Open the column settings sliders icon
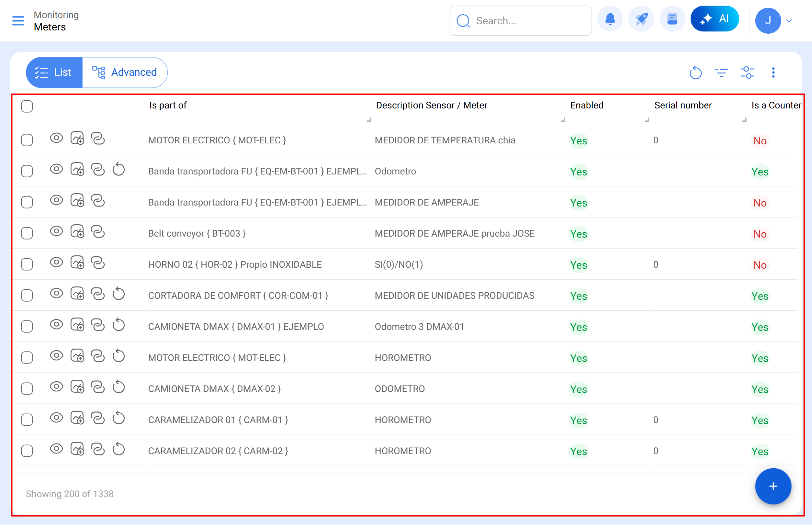Screen dimensions: 812x525 [747, 73]
